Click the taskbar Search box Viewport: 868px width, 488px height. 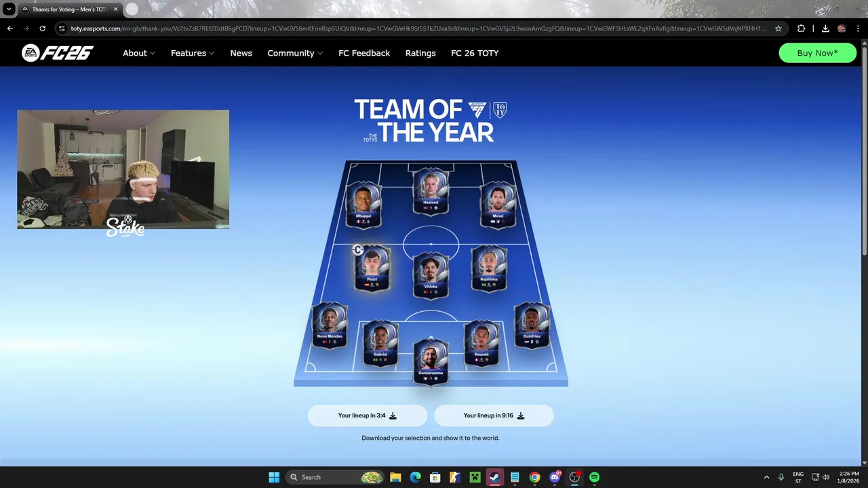(336, 477)
